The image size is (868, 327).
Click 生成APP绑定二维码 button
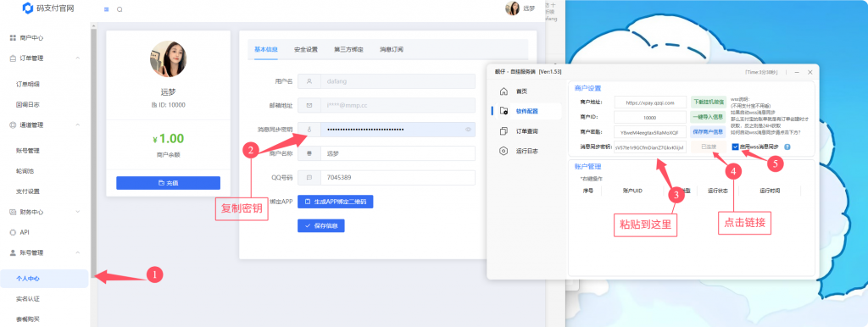(336, 202)
